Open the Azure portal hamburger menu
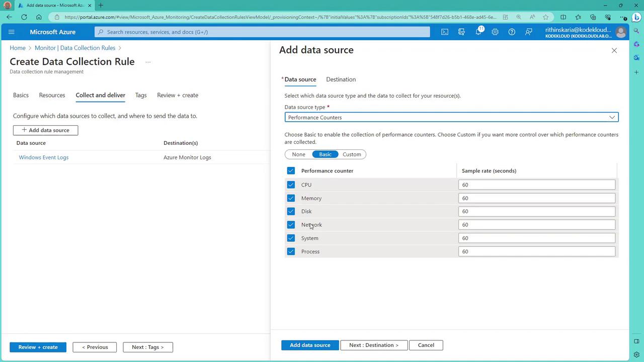The height and width of the screenshot is (362, 644). click(12, 32)
